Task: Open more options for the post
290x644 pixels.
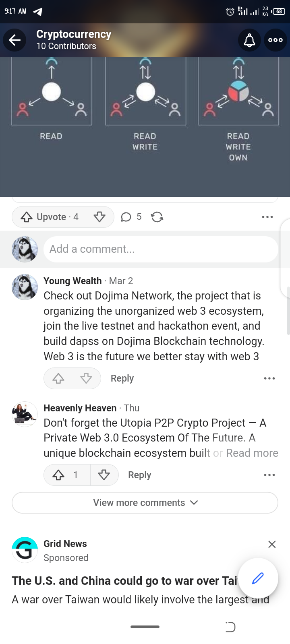Action: tap(267, 217)
